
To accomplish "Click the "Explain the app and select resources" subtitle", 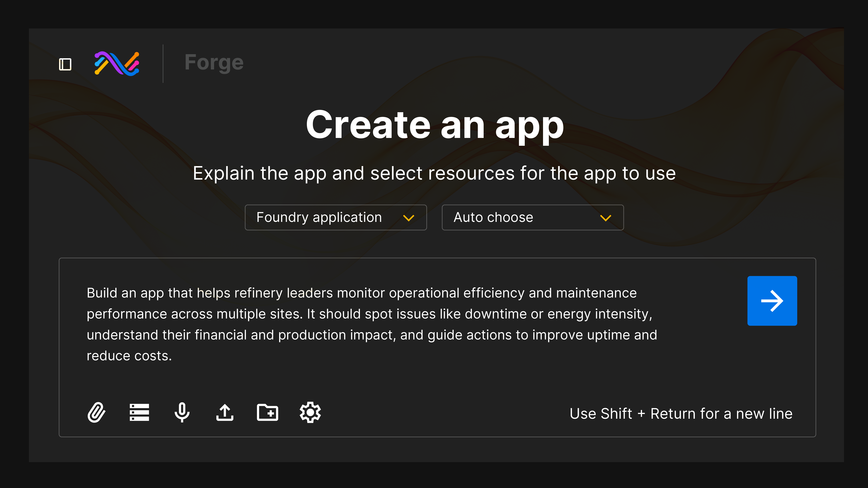I will point(434,173).
